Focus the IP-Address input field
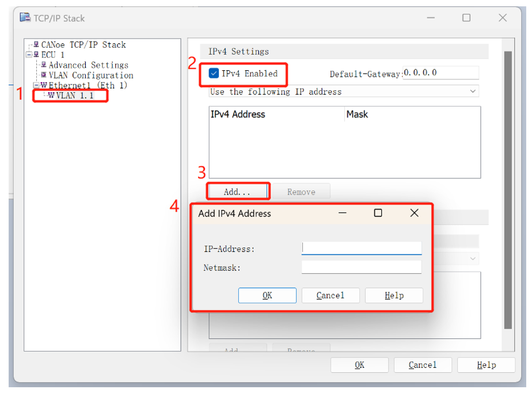 click(x=362, y=248)
